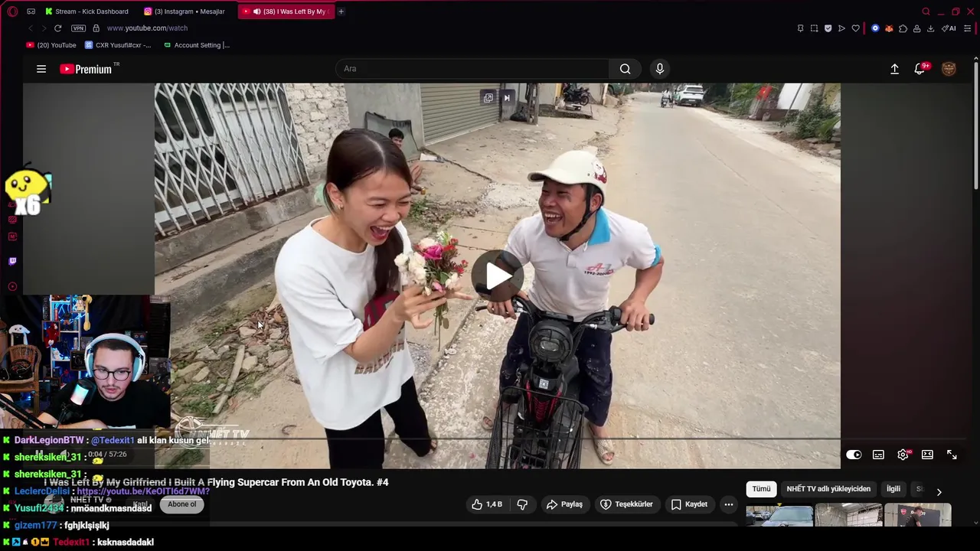Click the Paylaş share button
980x551 pixels.
coord(563,504)
